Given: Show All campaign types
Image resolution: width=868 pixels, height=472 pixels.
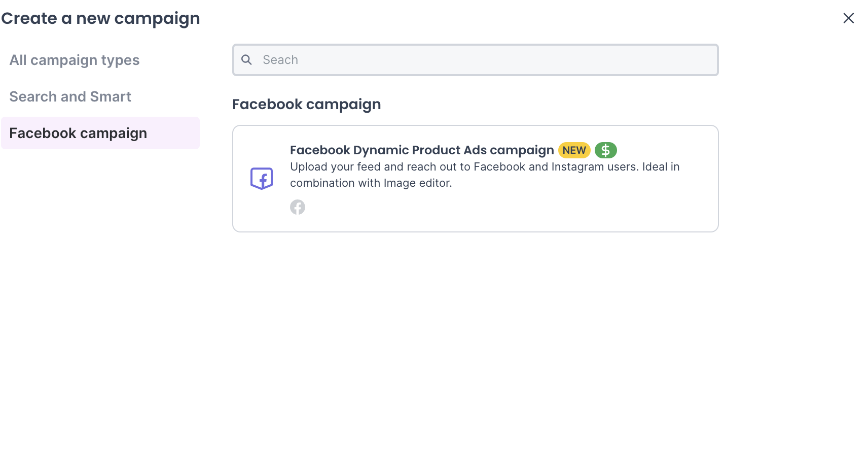Looking at the screenshot, I should (x=74, y=60).
